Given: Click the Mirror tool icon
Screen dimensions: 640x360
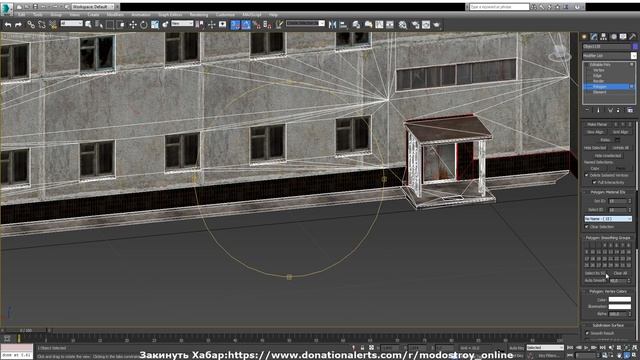Looking at the screenshot, I should point(333,25).
